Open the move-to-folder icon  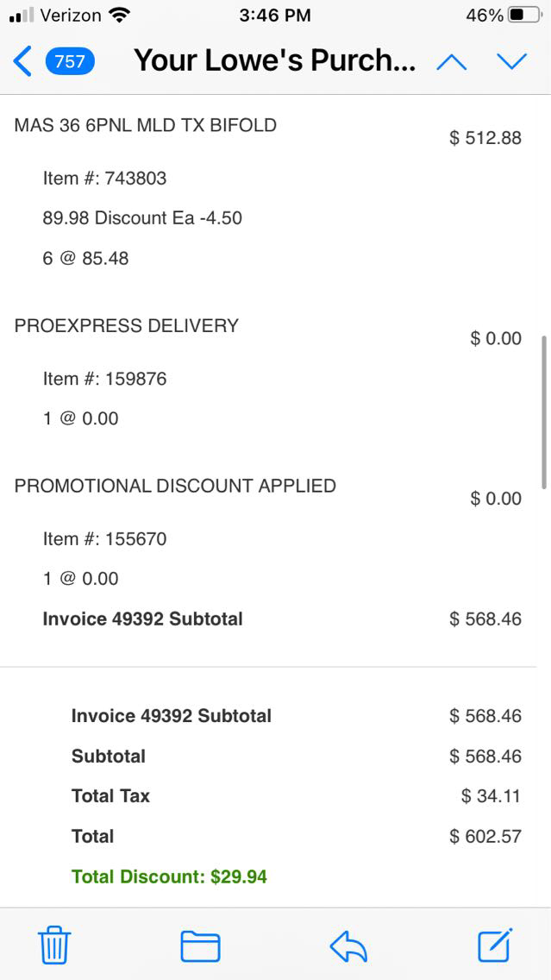pos(200,946)
